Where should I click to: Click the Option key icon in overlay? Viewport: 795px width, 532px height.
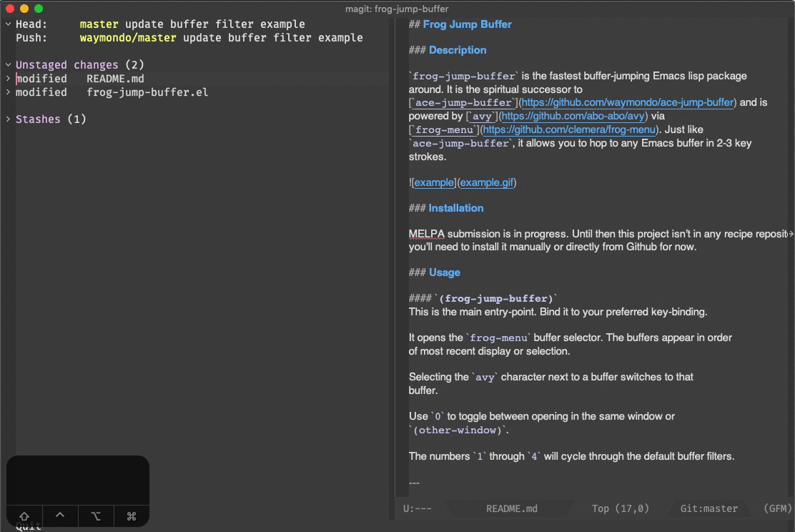pyautogui.click(x=96, y=516)
